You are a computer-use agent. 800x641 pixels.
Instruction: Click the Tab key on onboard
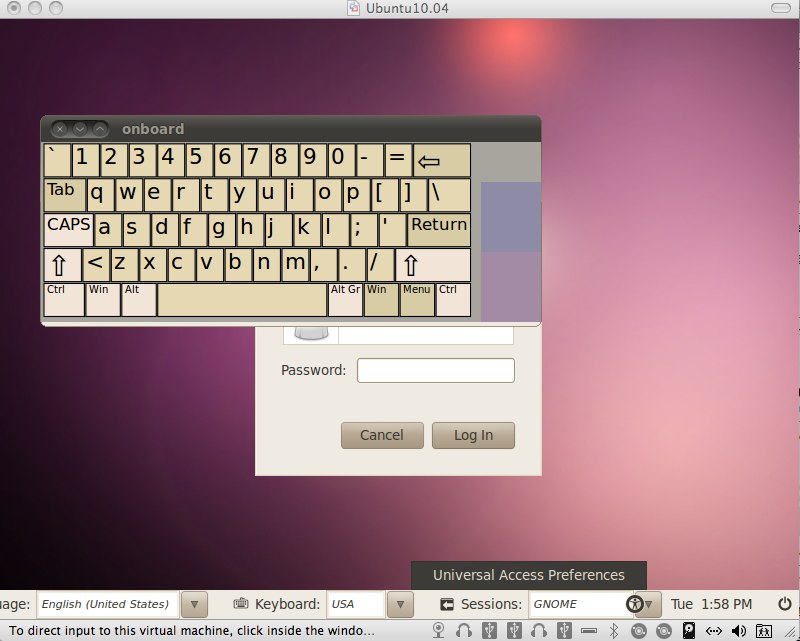pos(65,195)
